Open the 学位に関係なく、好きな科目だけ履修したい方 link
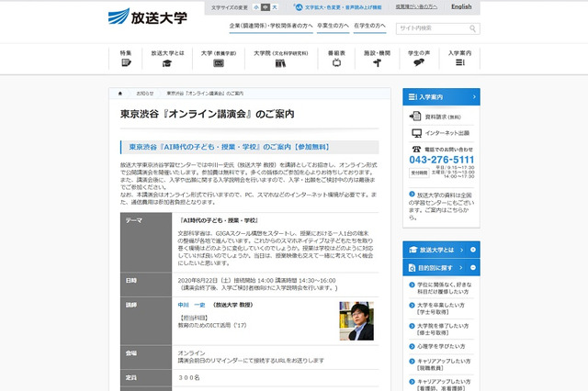 point(444,288)
